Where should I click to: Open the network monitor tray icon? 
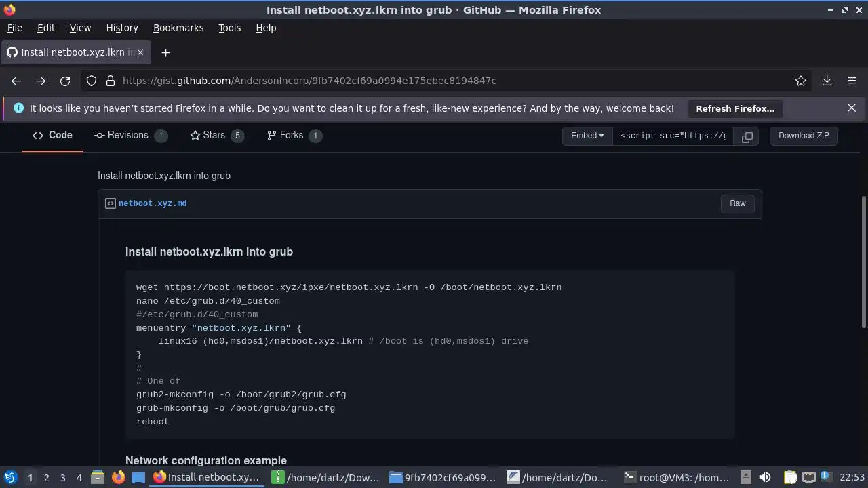[x=808, y=477]
